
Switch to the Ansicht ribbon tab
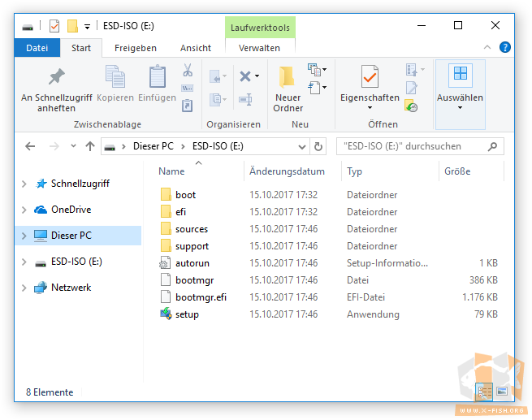coord(196,48)
